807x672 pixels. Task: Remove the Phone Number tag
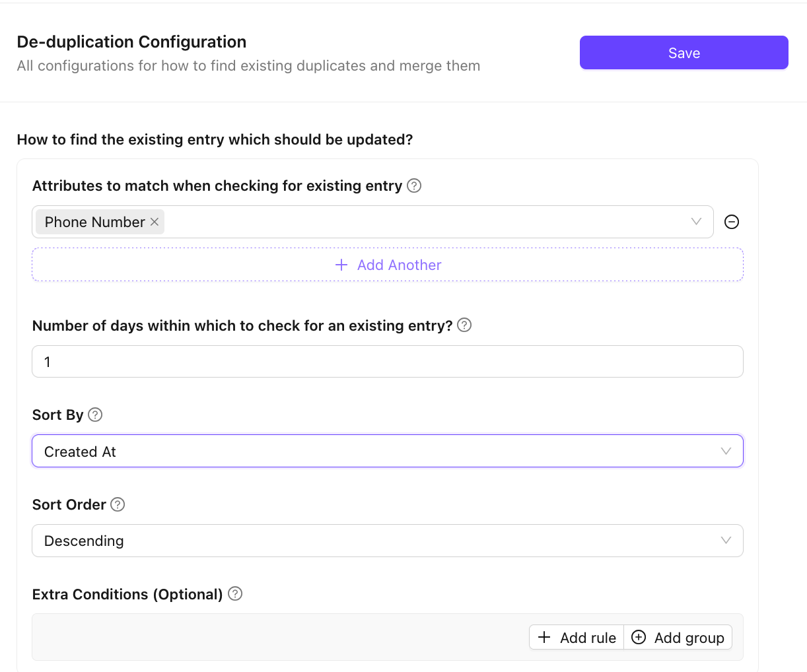pyautogui.click(x=155, y=222)
